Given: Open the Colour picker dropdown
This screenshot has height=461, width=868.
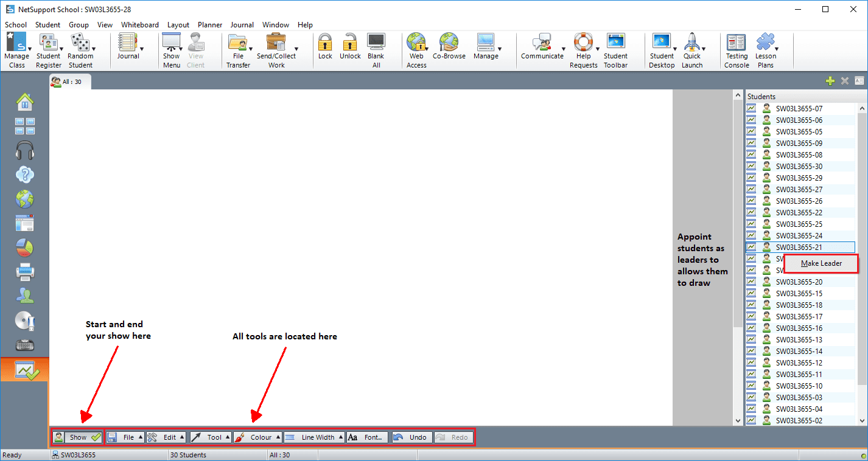Looking at the screenshot, I should coord(257,437).
